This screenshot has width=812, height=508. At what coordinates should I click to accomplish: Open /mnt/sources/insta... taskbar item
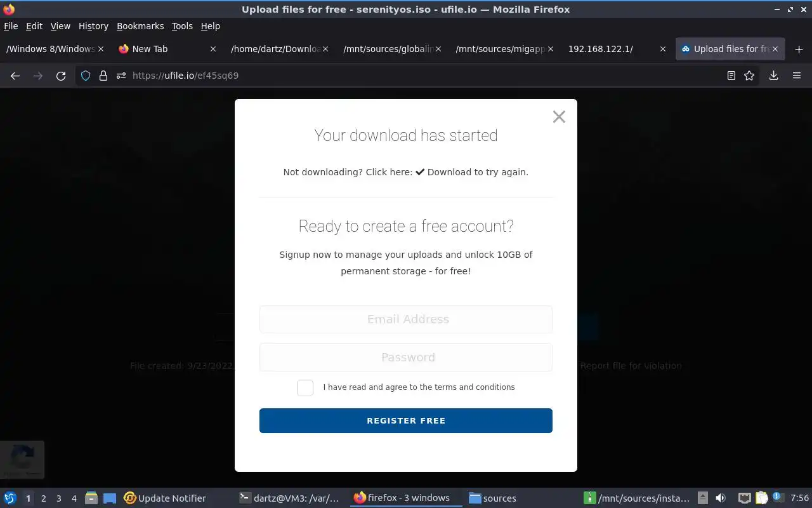tap(637, 498)
